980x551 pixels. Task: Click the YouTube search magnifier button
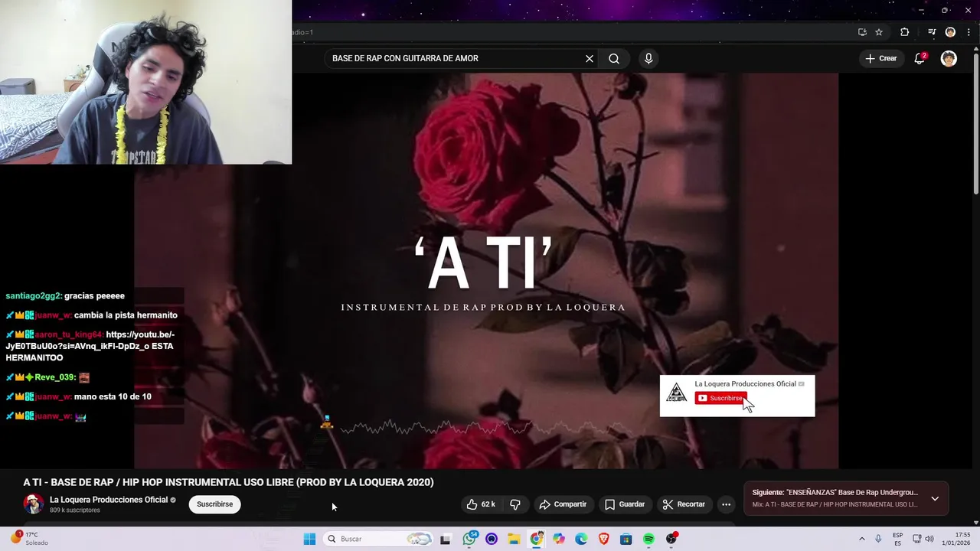tap(614, 58)
